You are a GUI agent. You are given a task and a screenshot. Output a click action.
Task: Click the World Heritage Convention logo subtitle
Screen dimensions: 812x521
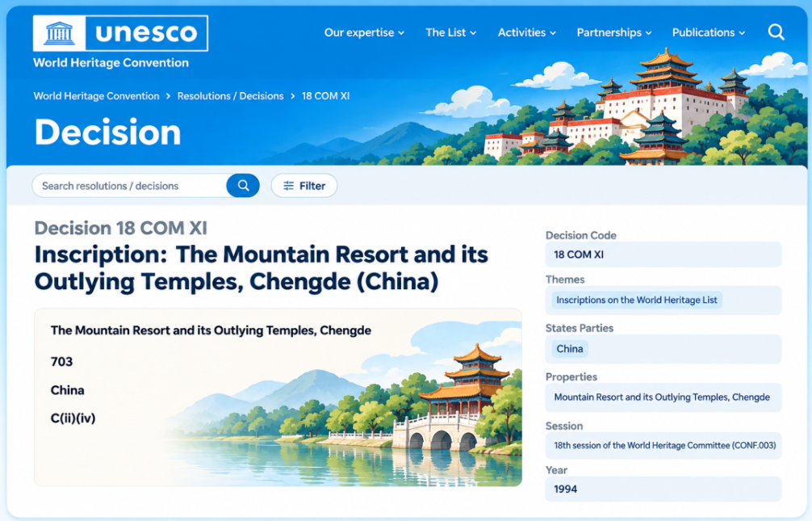tap(111, 63)
